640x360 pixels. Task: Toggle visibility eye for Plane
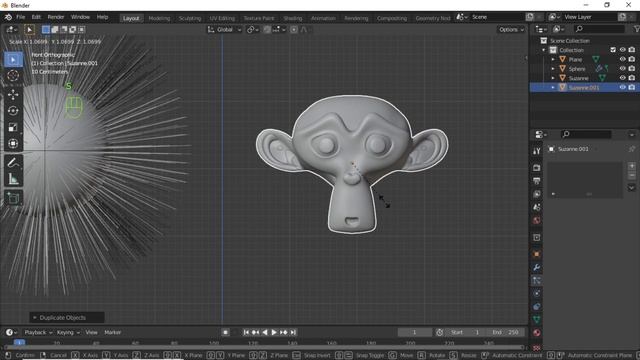(622, 59)
